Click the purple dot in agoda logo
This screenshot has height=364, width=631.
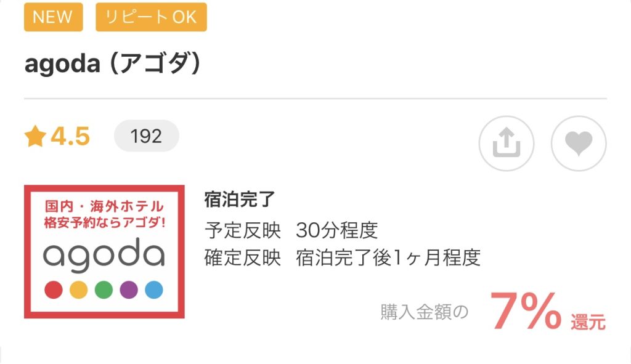point(129,289)
